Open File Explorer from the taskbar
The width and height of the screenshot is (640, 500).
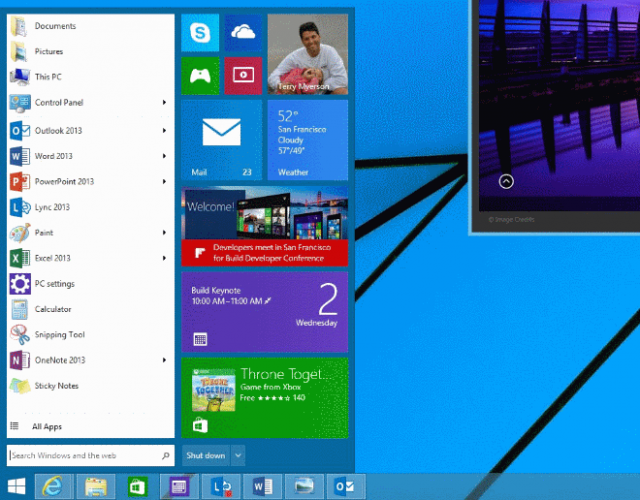(x=96, y=487)
